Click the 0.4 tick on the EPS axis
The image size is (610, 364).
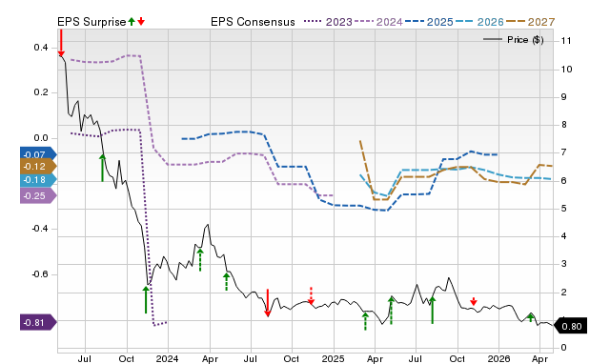pyautogui.click(x=41, y=48)
